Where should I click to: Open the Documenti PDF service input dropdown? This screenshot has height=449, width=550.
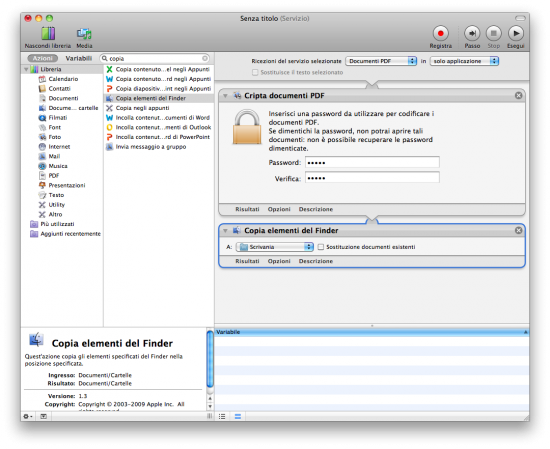[x=381, y=61]
